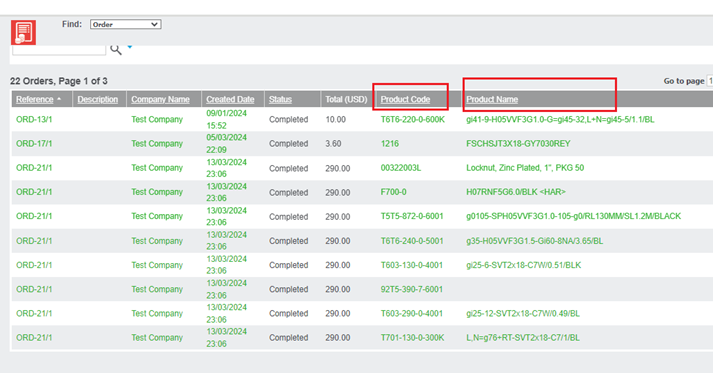
Task: Sort by the Reference column header
Action: 35,99
